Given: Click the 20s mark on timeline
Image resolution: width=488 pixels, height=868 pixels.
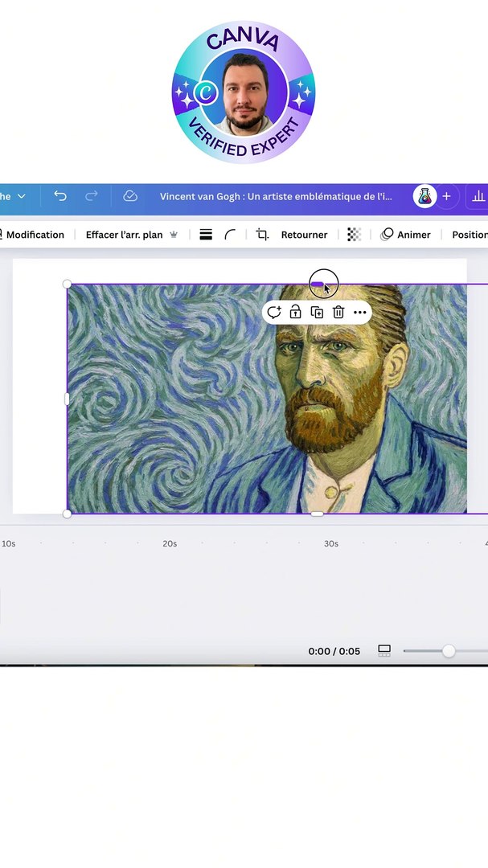Looking at the screenshot, I should (x=170, y=543).
